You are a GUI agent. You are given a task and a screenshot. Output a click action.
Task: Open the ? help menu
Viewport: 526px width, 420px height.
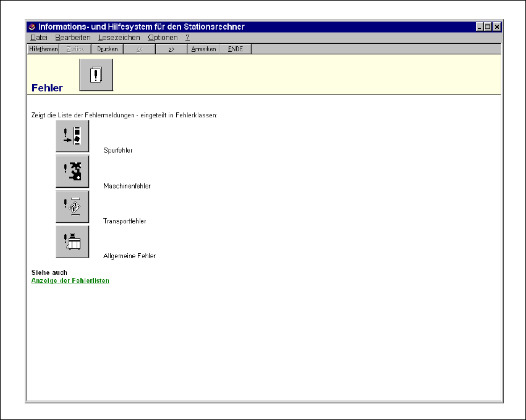pyautogui.click(x=187, y=38)
